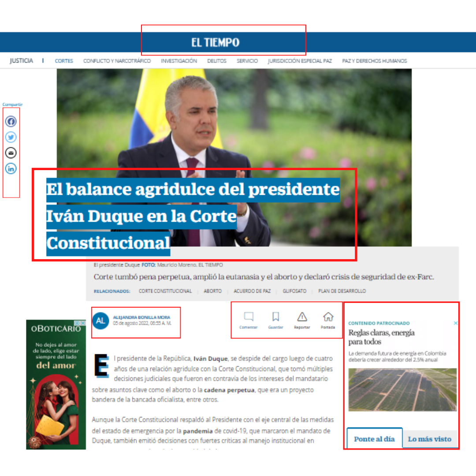Follow the pandemia link in article
The width and height of the screenshot is (476, 476).
point(197,431)
